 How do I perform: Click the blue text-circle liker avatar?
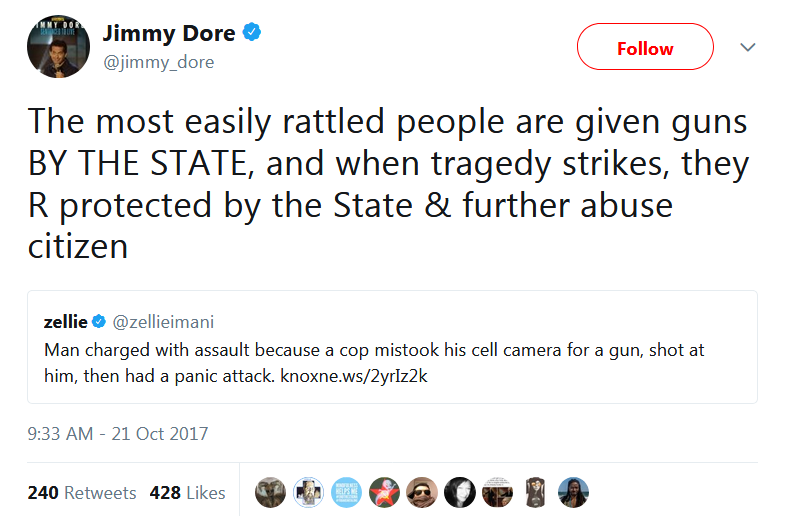click(346, 492)
